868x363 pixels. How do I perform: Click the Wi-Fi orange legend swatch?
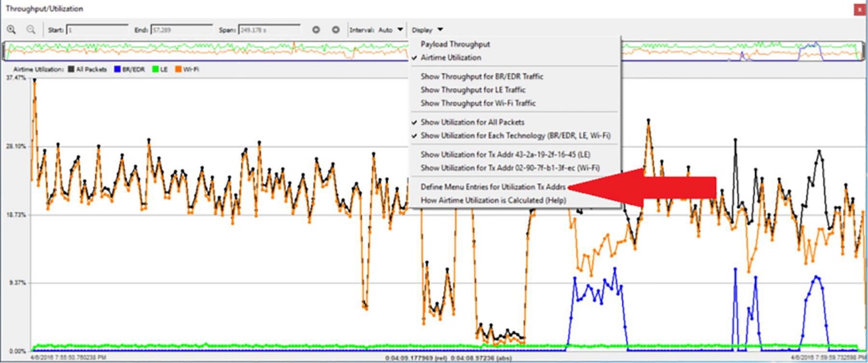tap(179, 68)
